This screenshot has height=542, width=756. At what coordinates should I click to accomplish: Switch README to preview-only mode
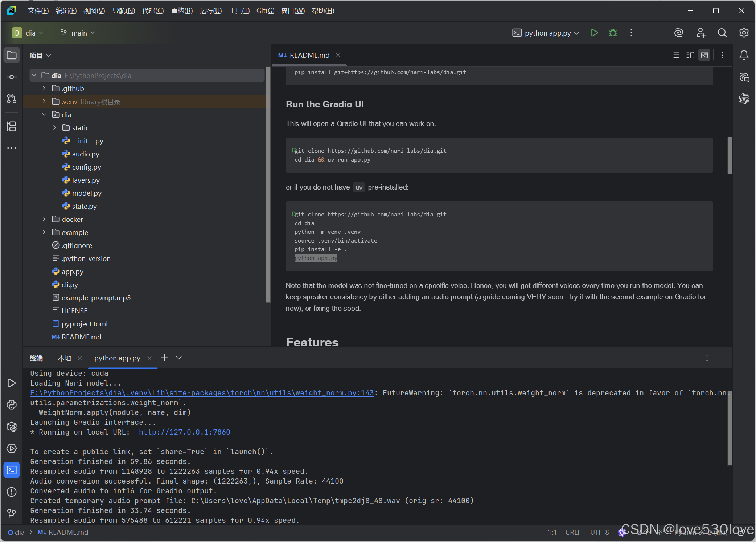pyautogui.click(x=704, y=55)
